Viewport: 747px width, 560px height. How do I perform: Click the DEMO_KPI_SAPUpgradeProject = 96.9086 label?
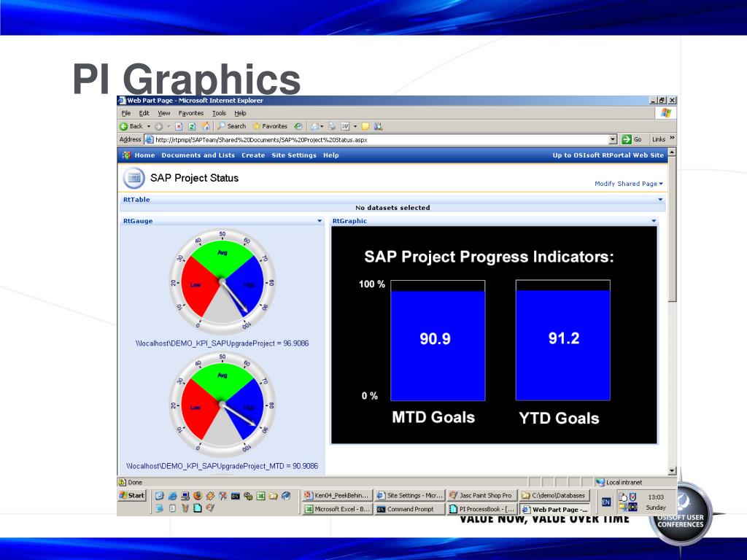point(222,343)
